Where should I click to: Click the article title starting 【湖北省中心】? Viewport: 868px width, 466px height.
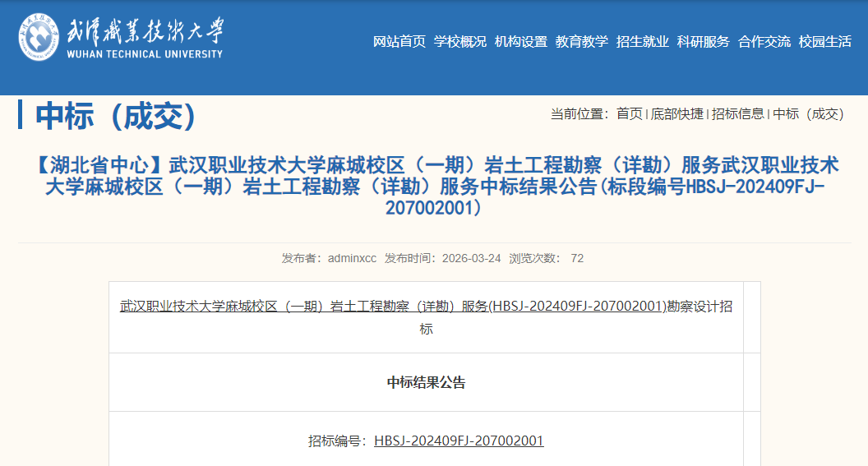click(x=434, y=187)
